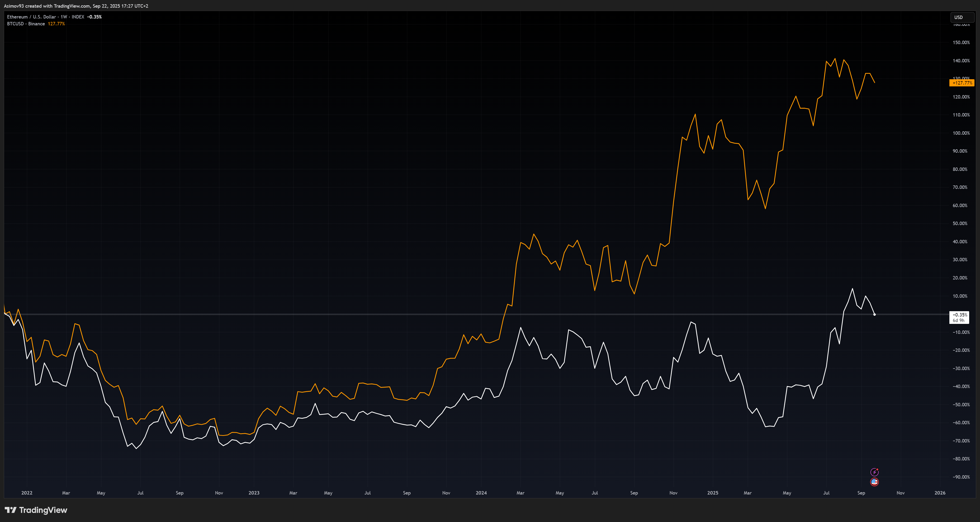This screenshot has width=980, height=522.
Task: Click the 2022 label on time axis
Action: [27, 493]
